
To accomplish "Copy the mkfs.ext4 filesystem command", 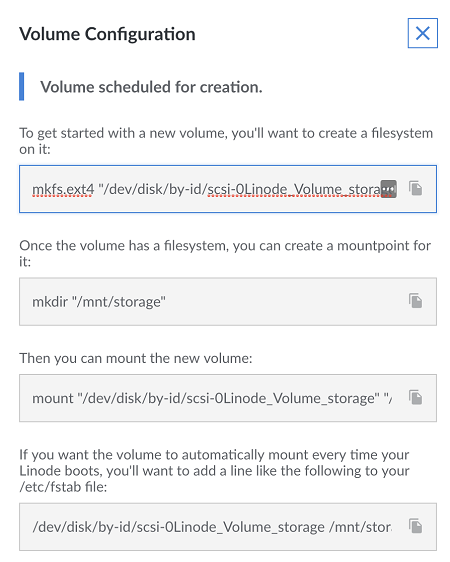I will (416, 189).
